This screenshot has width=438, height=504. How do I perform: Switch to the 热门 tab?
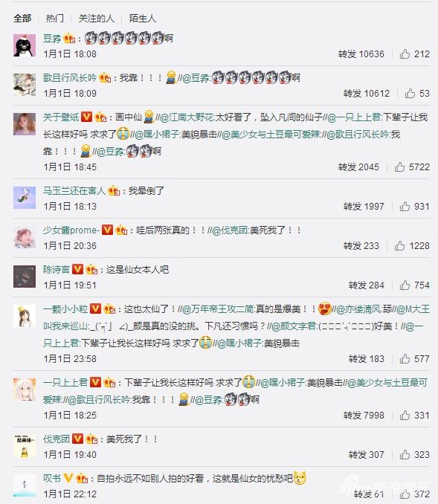tap(55, 19)
